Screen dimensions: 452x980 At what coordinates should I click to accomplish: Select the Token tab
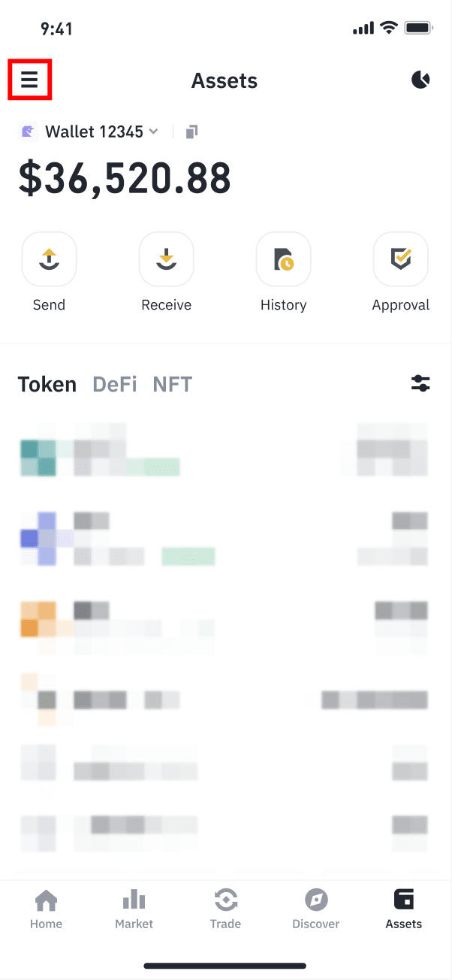[47, 385]
